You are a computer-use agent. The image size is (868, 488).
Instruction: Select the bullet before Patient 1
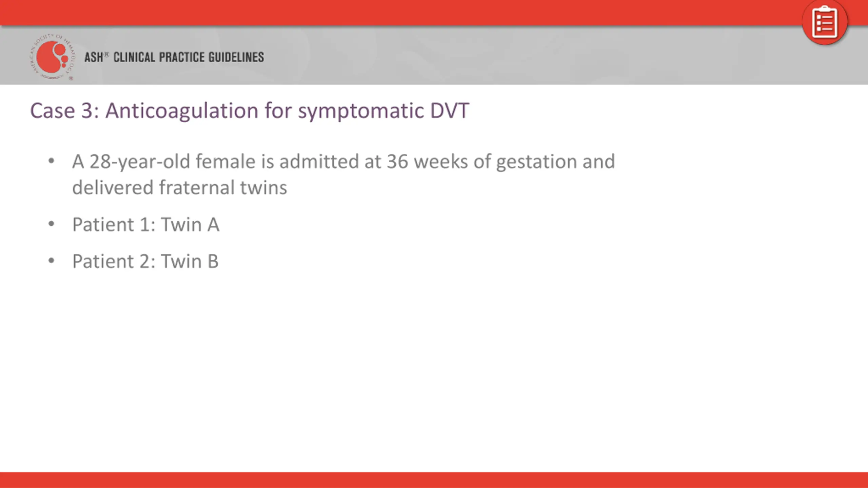[51, 224]
